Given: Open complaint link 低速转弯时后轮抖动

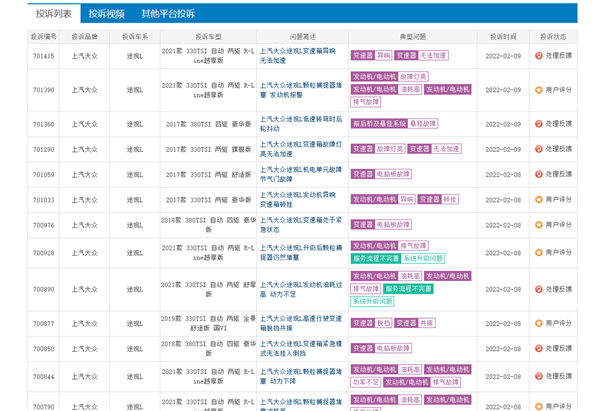Looking at the screenshot, I should pyautogui.click(x=301, y=124).
